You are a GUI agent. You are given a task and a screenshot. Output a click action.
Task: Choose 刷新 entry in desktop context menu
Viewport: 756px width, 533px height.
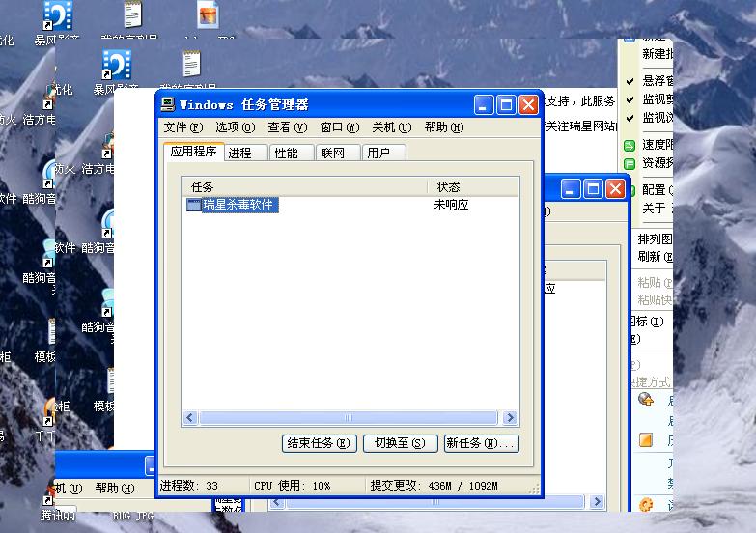pos(654,257)
